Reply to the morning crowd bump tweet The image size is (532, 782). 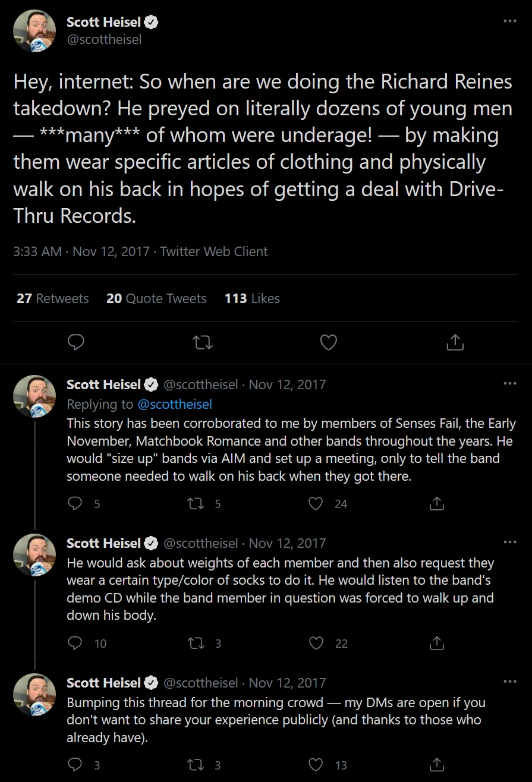(x=75, y=765)
